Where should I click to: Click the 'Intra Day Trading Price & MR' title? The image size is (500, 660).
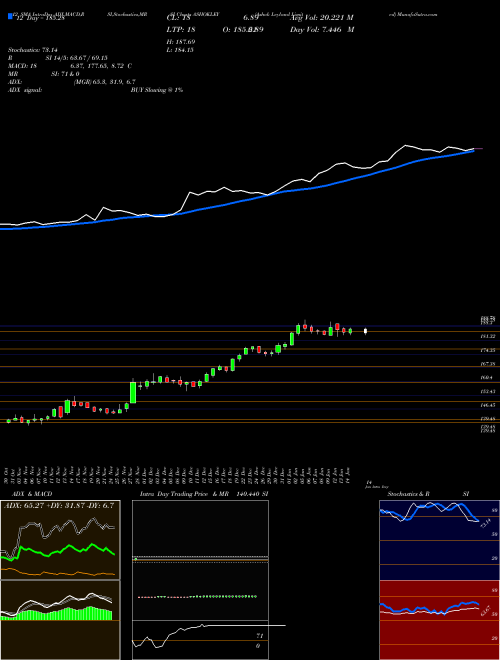pos(184,494)
